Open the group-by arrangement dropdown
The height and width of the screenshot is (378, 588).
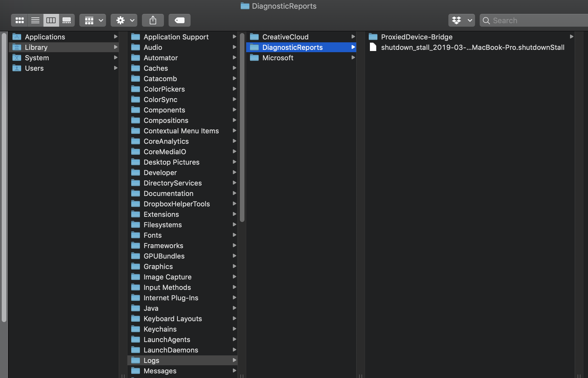93,20
